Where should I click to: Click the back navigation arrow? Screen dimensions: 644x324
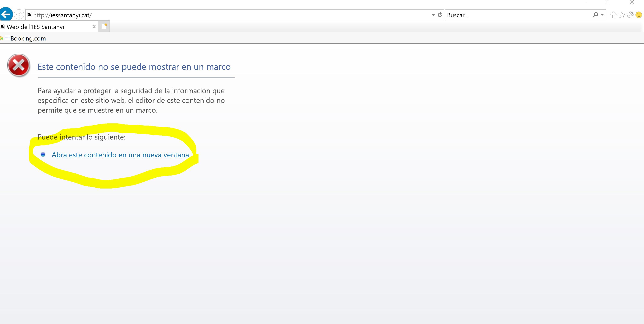pos(6,14)
